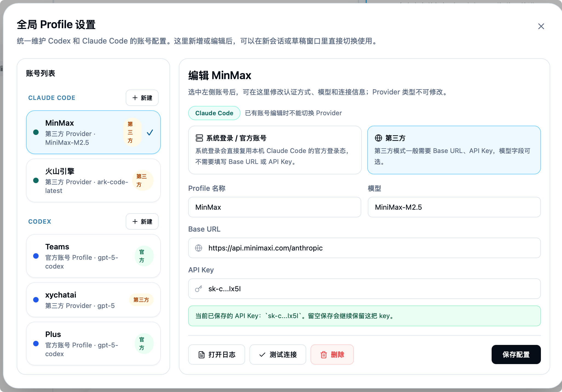The image size is (562, 392).
Task: Click the globe icon beside 第三方 option
Action: point(379,138)
